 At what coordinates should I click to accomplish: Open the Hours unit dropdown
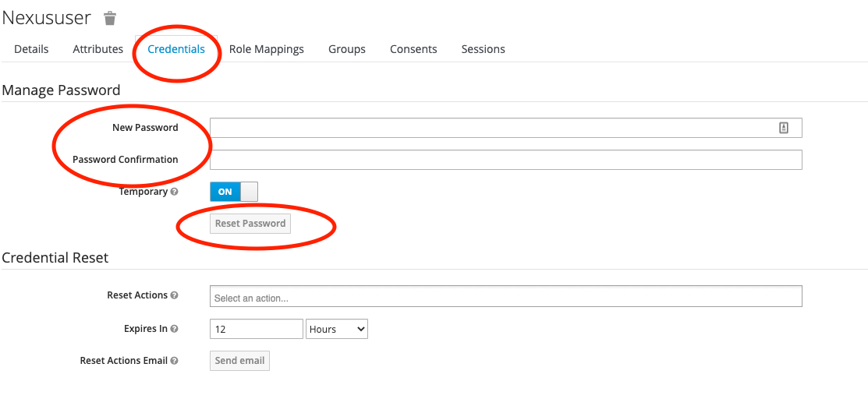pyautogui.click(x=337, y=329)
